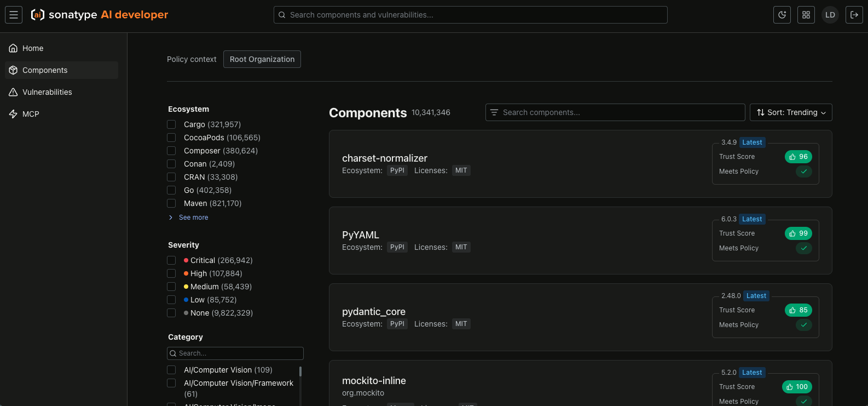Click the Latest tag on version 5.2.0
This screenshot has width=868, height=406.
coord(752,373)
